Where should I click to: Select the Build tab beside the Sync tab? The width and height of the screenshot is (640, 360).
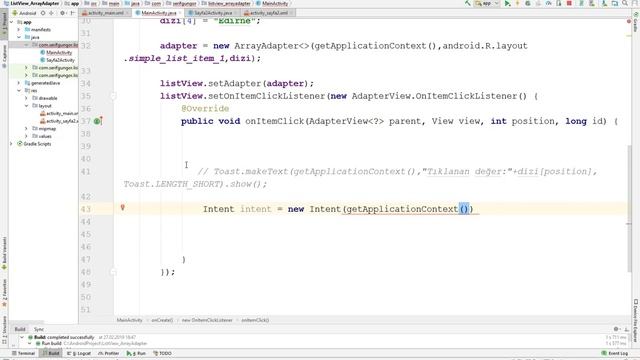[20, 329]
